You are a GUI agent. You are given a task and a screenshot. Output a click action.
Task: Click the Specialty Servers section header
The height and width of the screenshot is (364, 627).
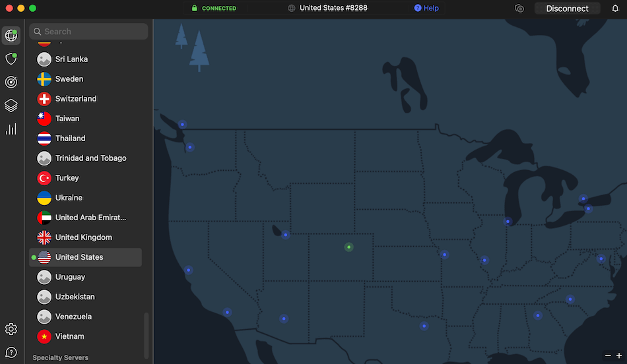(60, 357)
